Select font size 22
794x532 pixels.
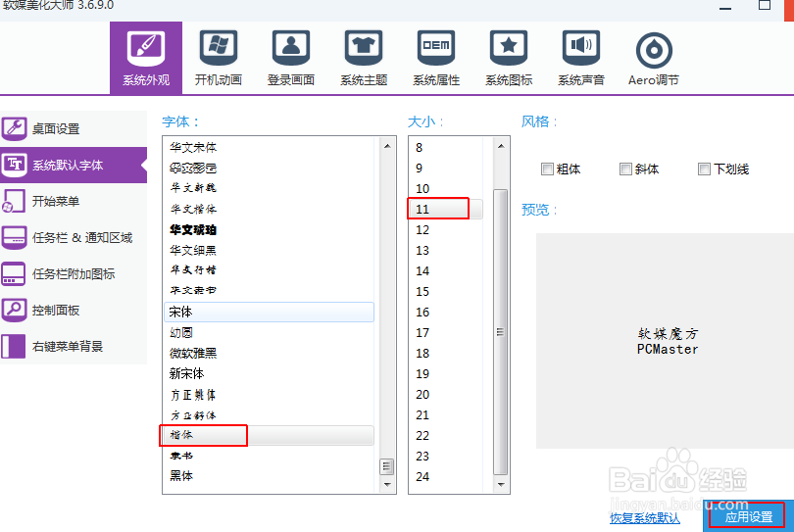446,435
